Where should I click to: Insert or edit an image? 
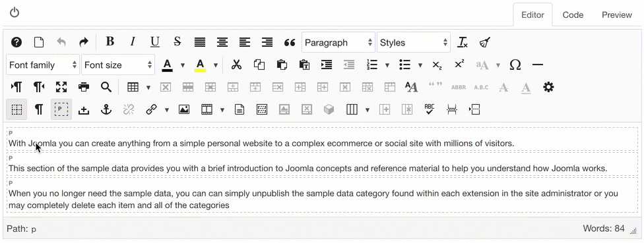click(184, 109)
